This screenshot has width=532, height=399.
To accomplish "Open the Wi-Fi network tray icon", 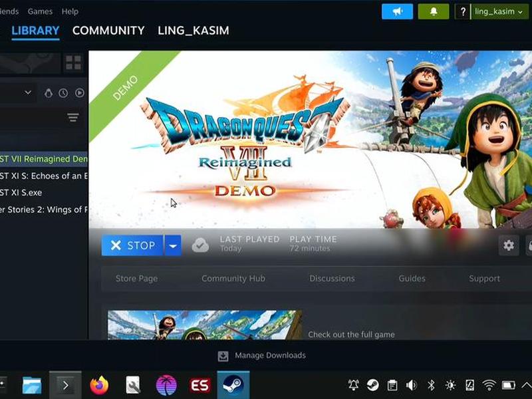I will click(x=489, y=385).
